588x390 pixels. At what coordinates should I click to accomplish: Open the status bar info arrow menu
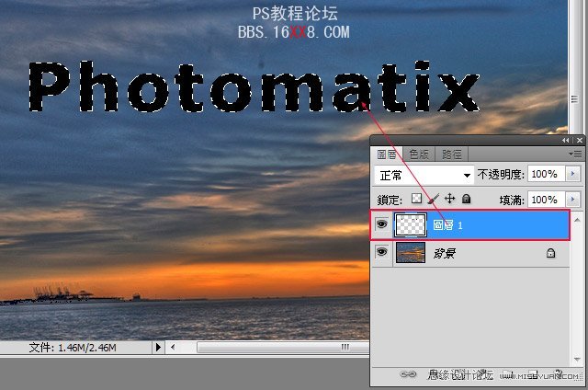pyautogui.click(x=158, y=347)
